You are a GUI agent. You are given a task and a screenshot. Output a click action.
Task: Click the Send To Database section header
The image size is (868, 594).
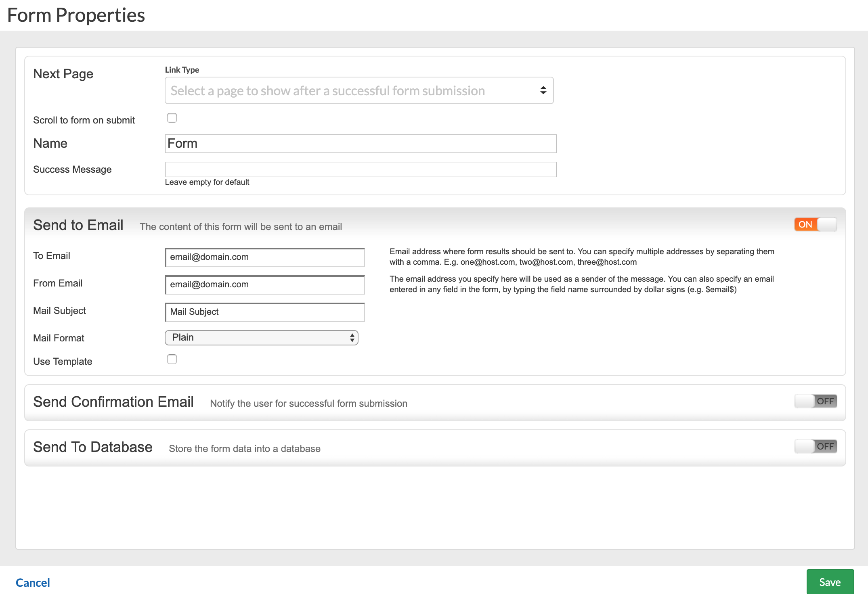click(x=93, y=447)
